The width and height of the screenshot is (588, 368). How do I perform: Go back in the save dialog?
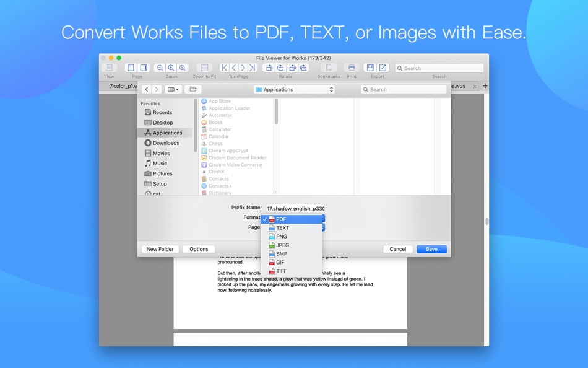click(147, 89)
